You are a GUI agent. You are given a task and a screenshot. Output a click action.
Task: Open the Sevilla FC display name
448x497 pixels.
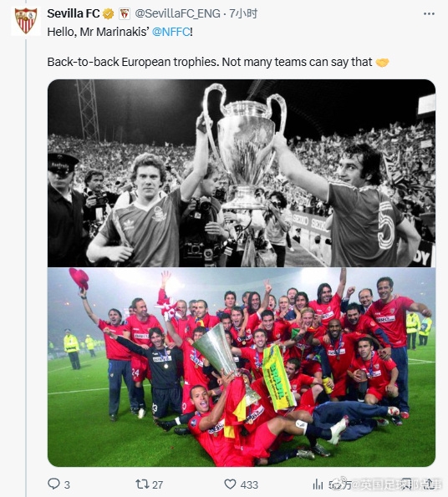pyautogui.click(x=74, y=13)
